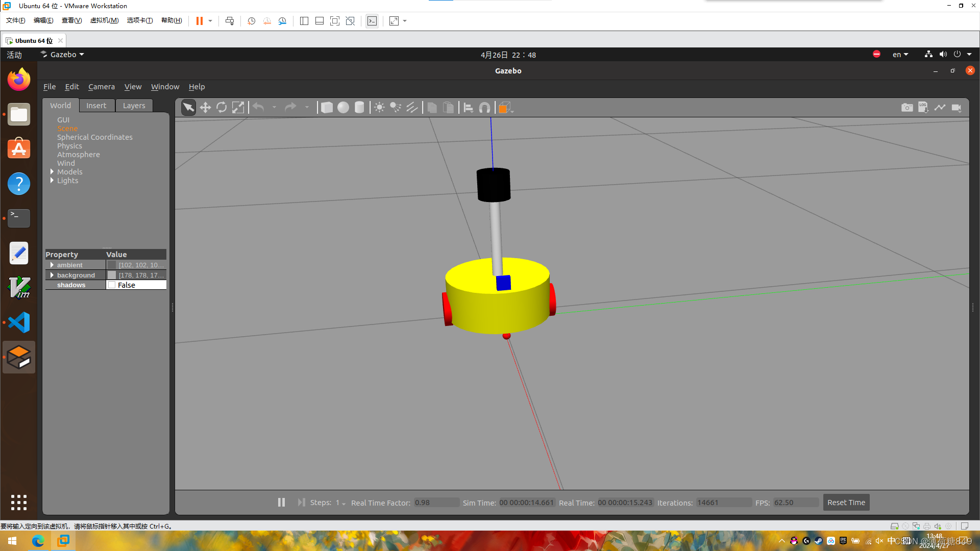Open the Camera menu
The image size is (980, 551).
pos(101,87)
